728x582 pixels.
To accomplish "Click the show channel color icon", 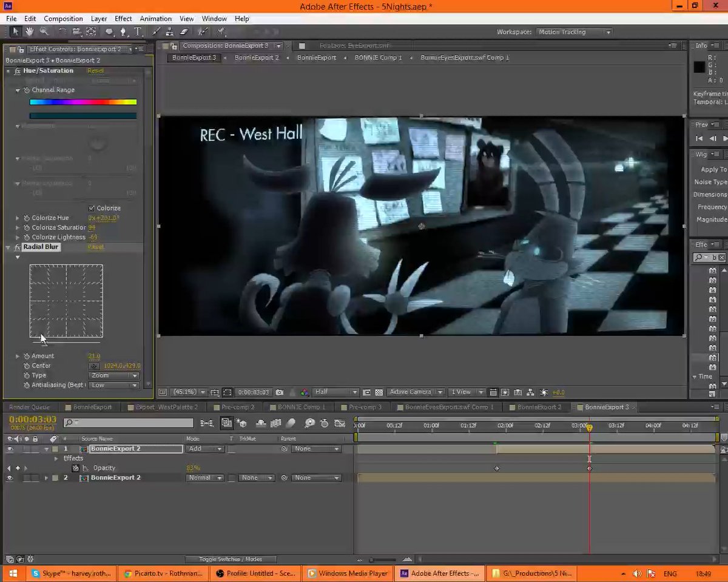I will tap(305, 392).
